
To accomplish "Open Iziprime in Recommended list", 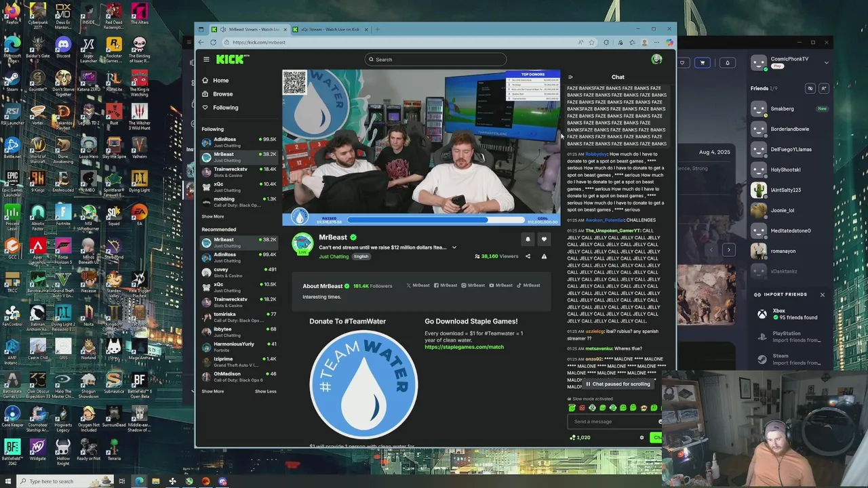I will point(238,361).
